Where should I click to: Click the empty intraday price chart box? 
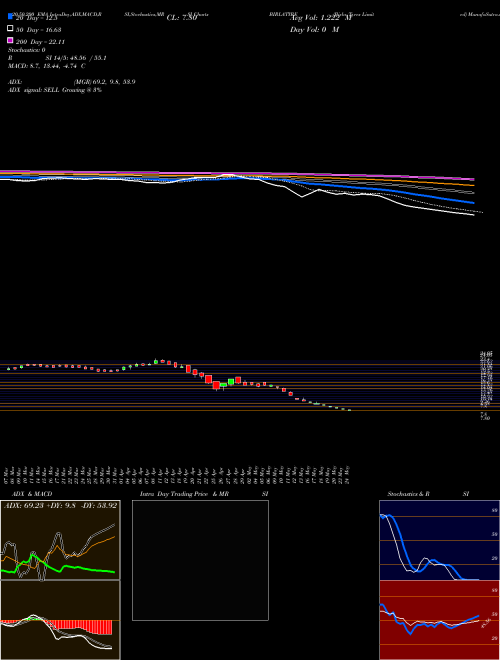click(x=200, y=560)
